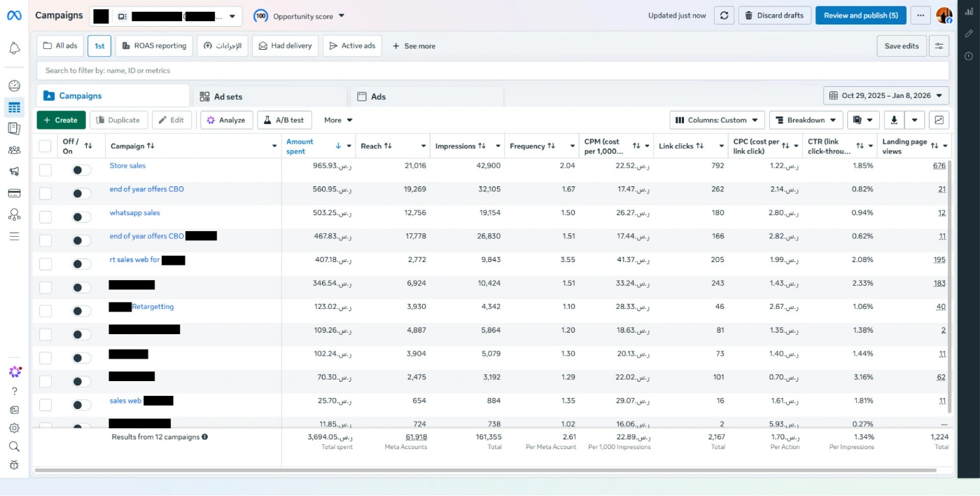Click See more views
This screenshot has width=980, height=496.
click(414, 46)
